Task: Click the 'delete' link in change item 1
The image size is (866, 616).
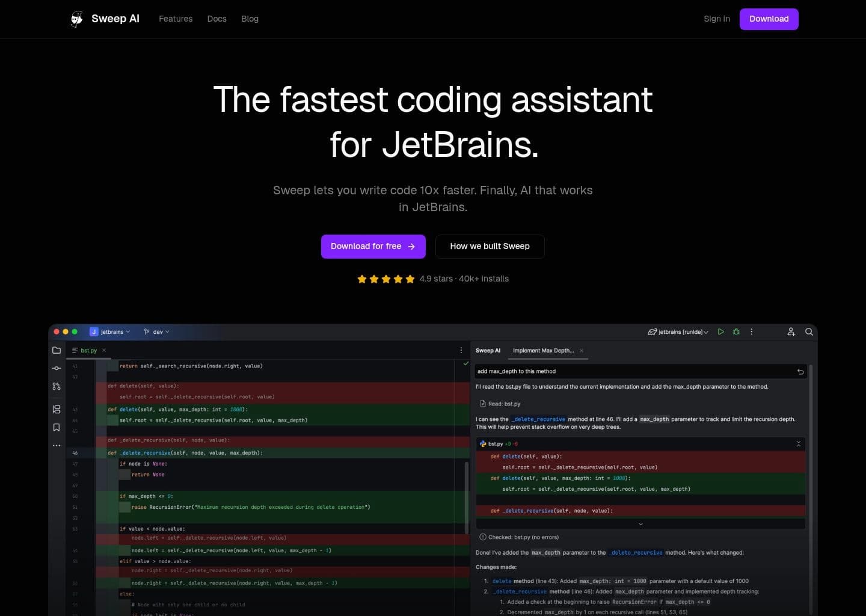Action: (x=502, y=581)
